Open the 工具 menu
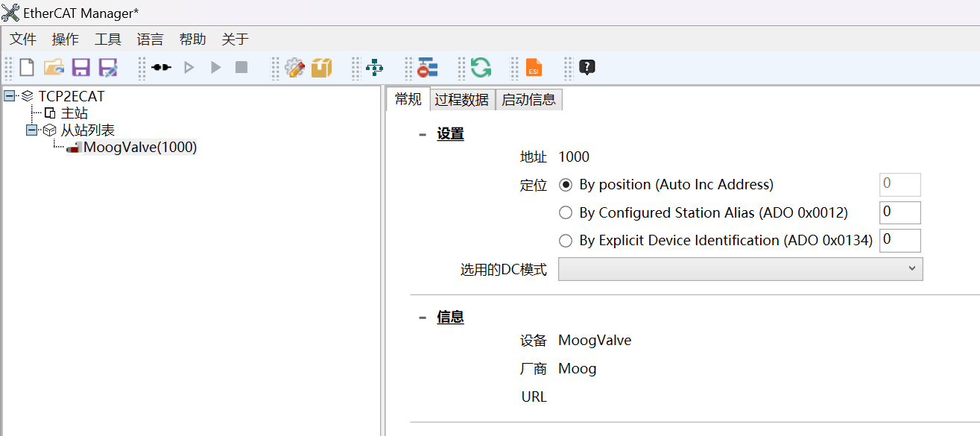980x436 pixels. [108, 40]
